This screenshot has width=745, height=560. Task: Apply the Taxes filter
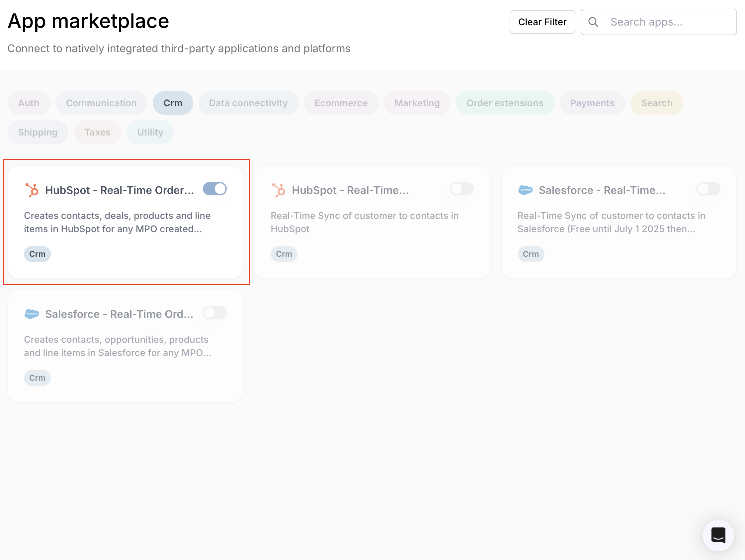(97, 132)
